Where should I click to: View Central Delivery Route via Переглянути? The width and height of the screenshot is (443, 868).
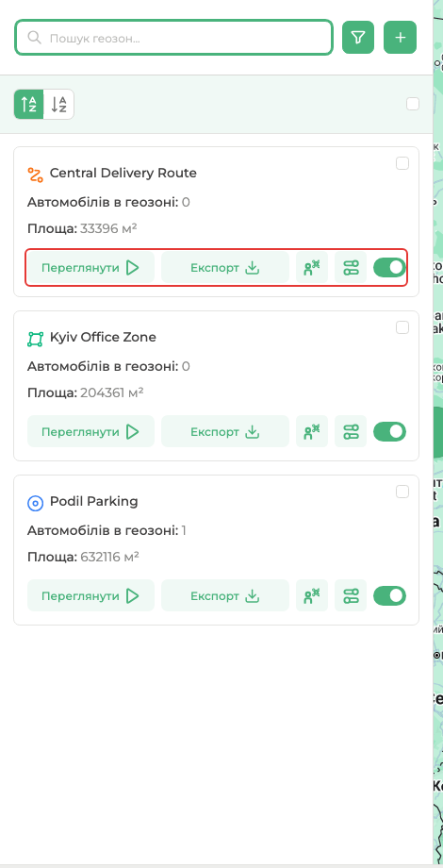click(x=90, y=267)
